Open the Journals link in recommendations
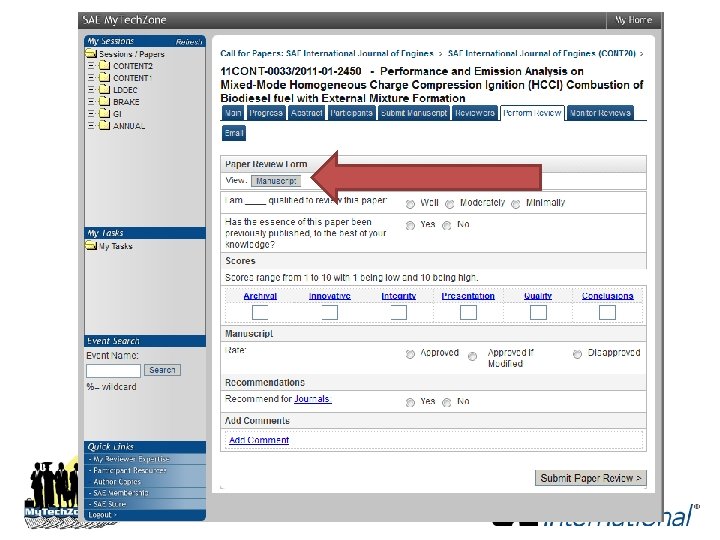The width and height of the screenshot is (720, 540). [x=312, y=399]
